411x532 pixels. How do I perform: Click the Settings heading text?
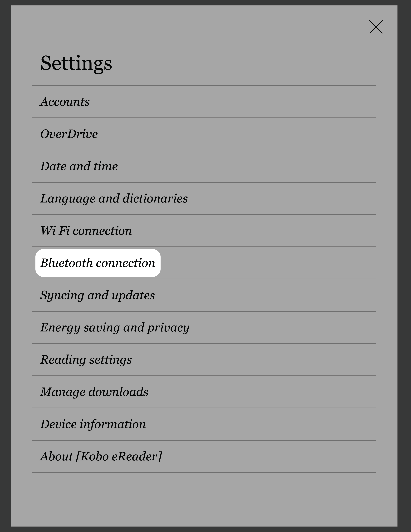76,63
